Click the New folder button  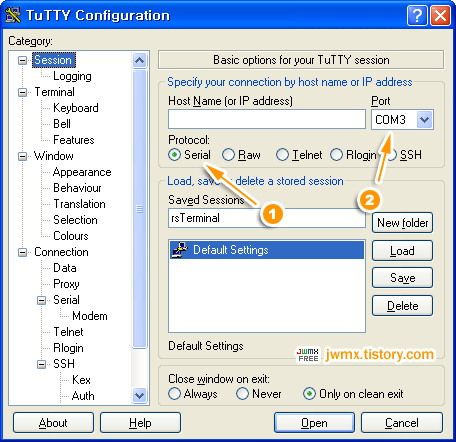tap(402, 223)
